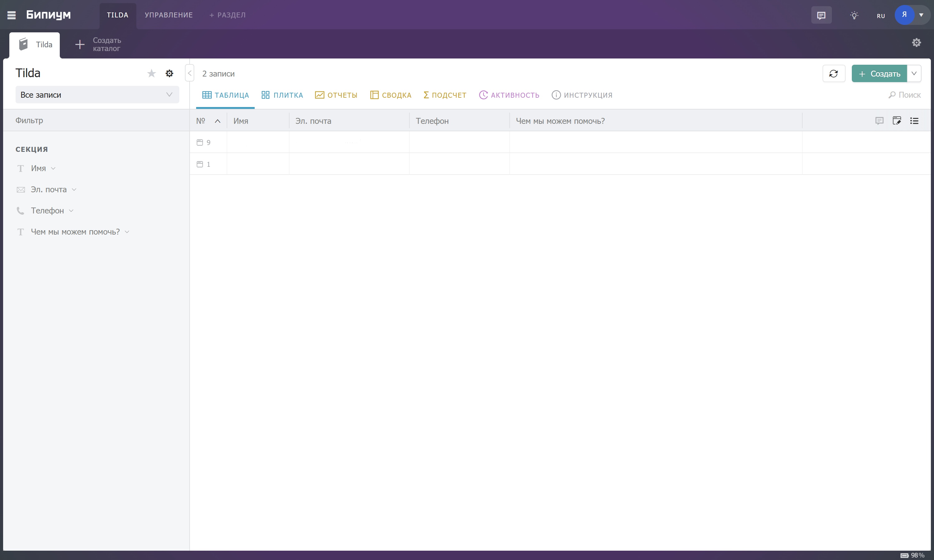The width and height of the screenshot is (934, 560).
Task: Open column list settings icon
Action: click(x=914, y=121)
